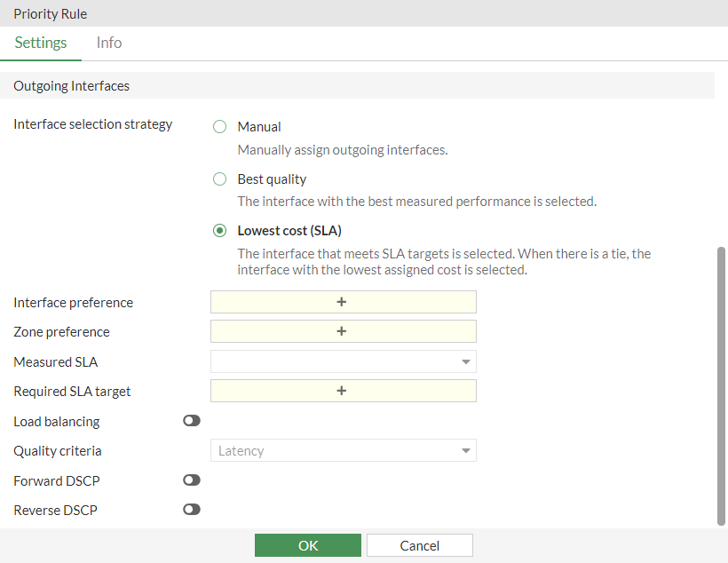This screenshot has height=563, width=728.
Task: Click plus icon in Required SLA target
Action: tap(342, 391)
